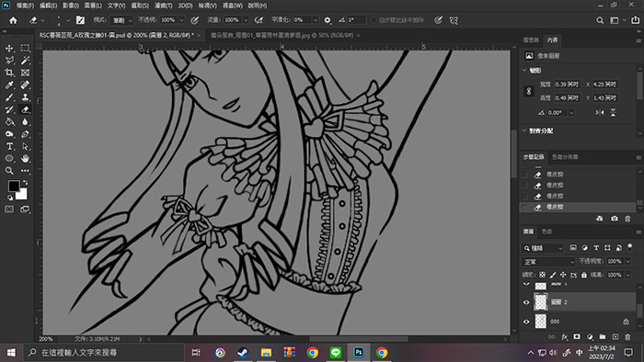The height and width of the screenshot is (362, 644).
Task: Select the Move tool
Action: pos(9,49)
